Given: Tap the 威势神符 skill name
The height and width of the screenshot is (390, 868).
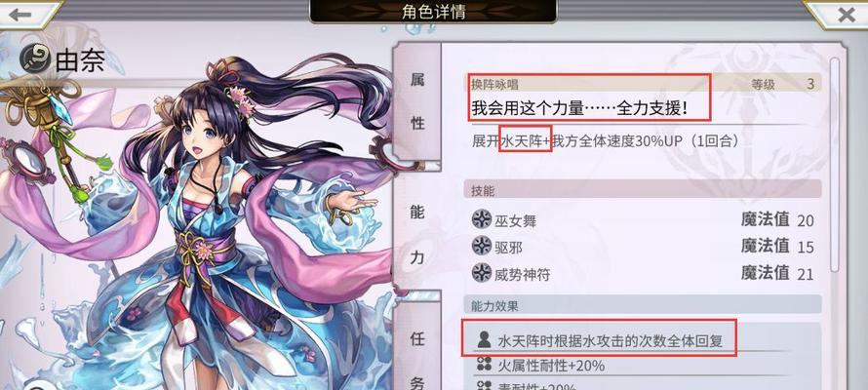Looking at the screenshot, I should click(523, 273).
